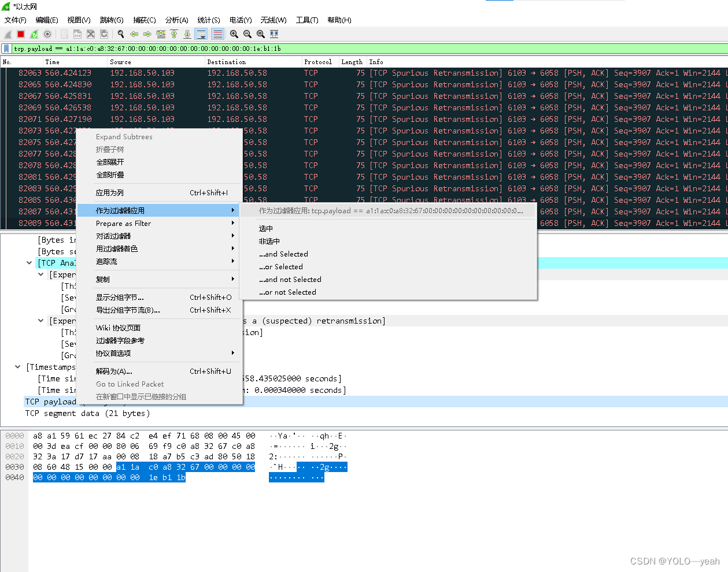Click the start capture shark fin icon
Screen dimensions: 728x572
click(8, 34)
